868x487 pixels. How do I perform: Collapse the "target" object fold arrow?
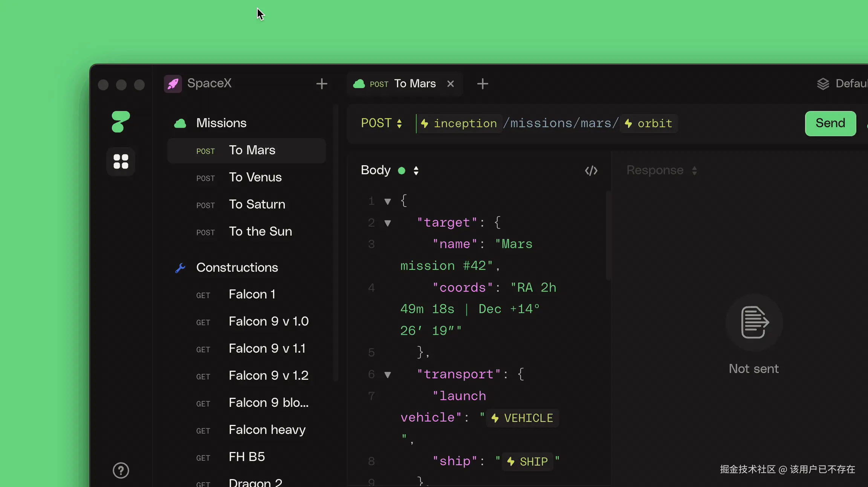tap(387, 223)
